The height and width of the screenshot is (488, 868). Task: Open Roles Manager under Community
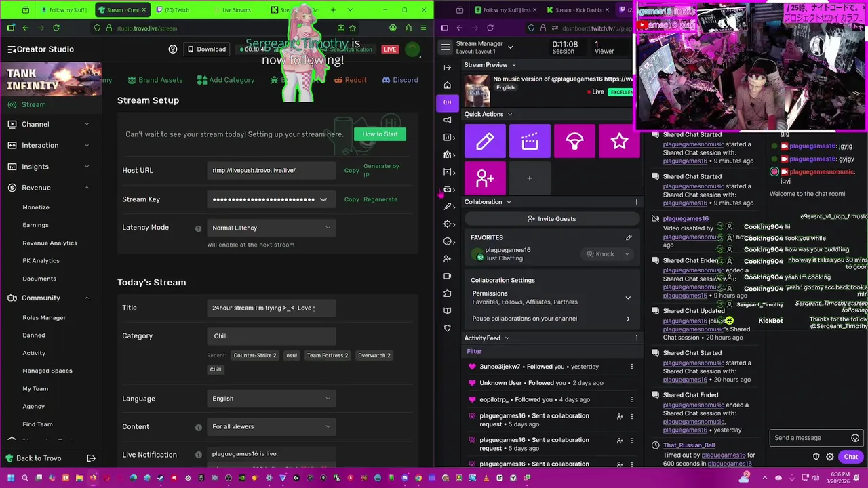[44, 317]
